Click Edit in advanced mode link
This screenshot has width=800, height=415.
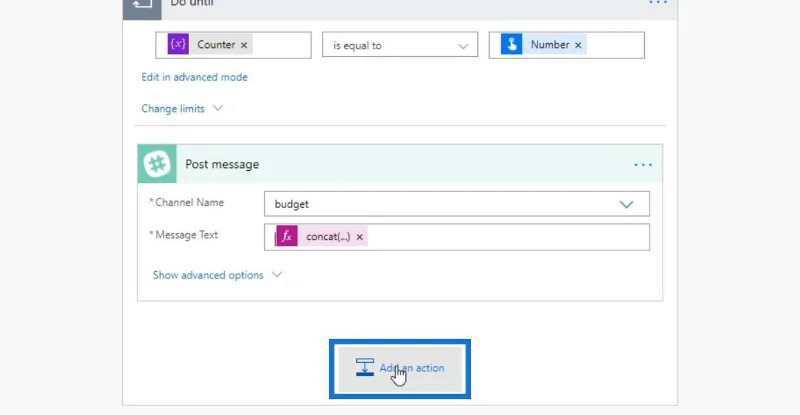click(194, 77)
